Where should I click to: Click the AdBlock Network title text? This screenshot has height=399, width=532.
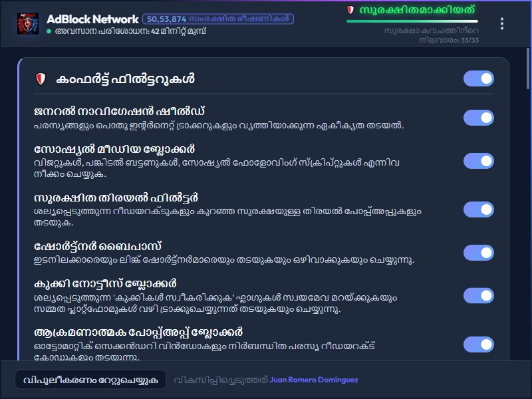[x=92, y=19]
